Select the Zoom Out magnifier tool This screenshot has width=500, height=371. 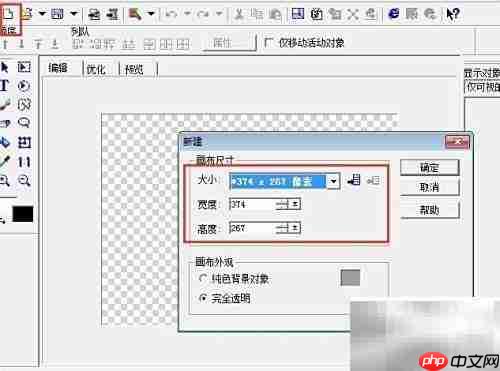pos(24,181)
